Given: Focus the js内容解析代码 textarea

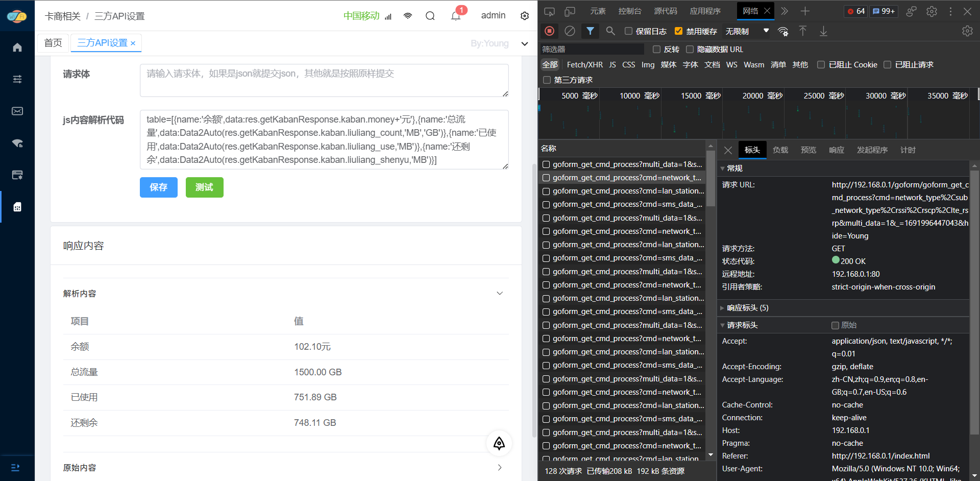Looking at the screenshot, I should [324, 139].
